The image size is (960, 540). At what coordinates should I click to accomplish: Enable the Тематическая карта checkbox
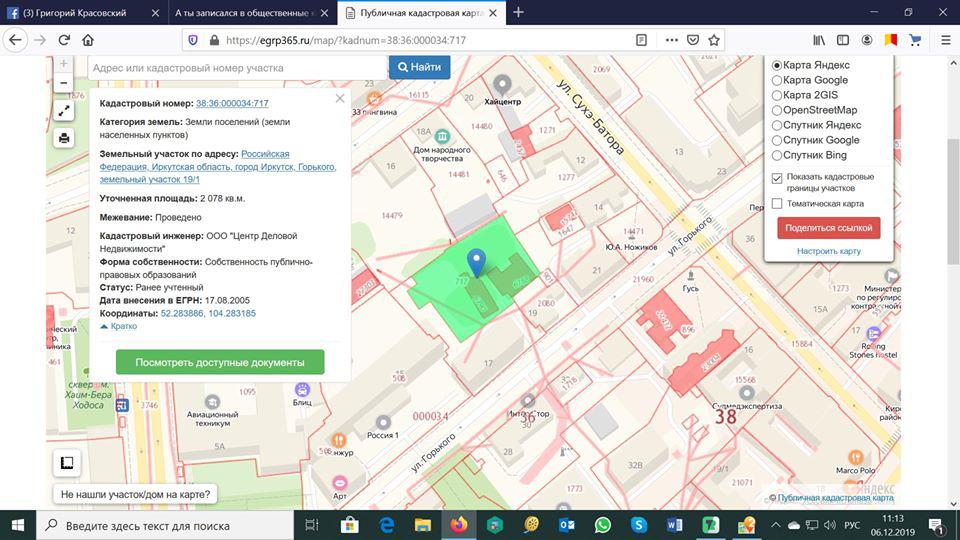click(777, 204)
